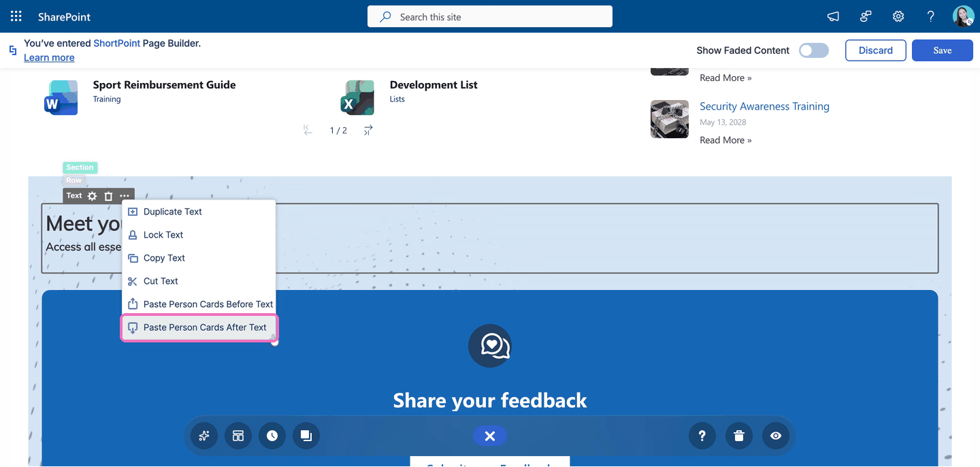Open the Learn more link
The image size is (980, 467).
(x=49, y=58)
